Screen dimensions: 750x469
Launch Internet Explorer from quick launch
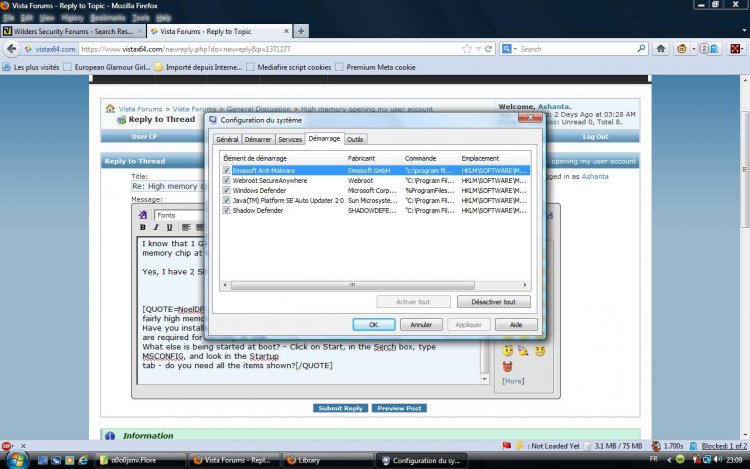point(83,460)
